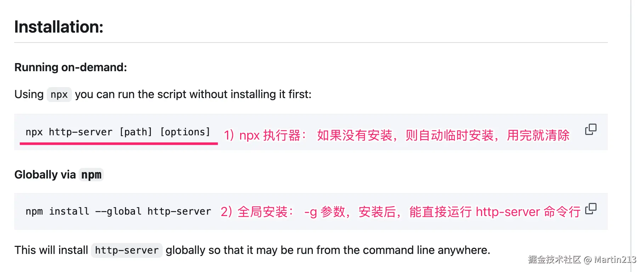
Task: Click the npx http-server [path] [options] code
Action: click(x=118, y=132)
